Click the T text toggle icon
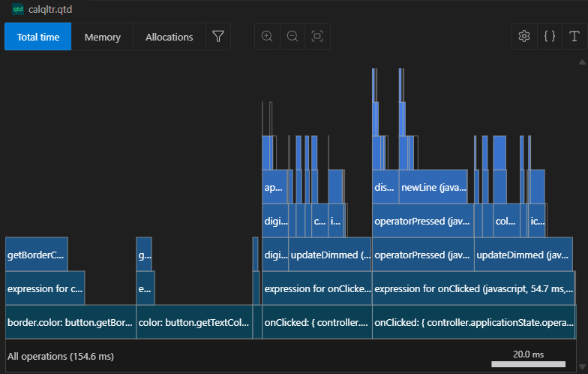588x374 pixels. click(574, 37)
